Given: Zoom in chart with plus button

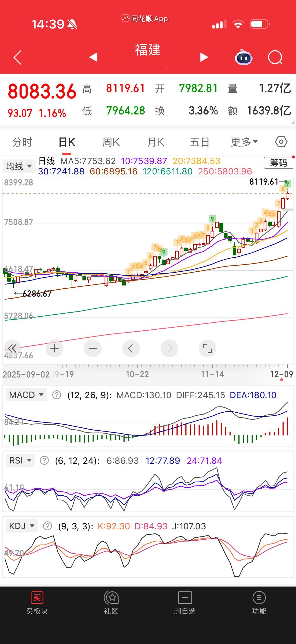Looking at the screenshot, I should [54, 348].
